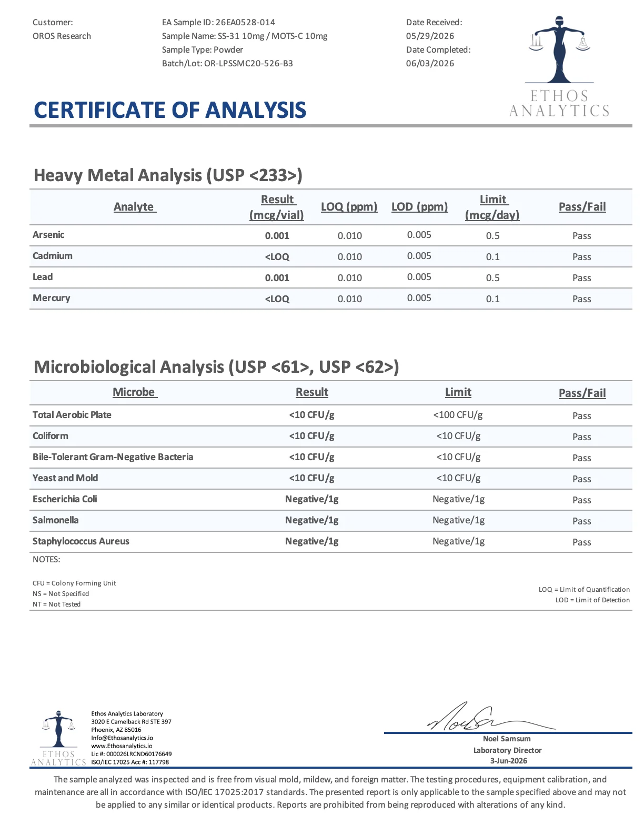Viewport: 644px width, 834px height.
Task: Select Bile-Tolerant Gram-Negative Bacteria row label
Action: click(x=113, y=457)
